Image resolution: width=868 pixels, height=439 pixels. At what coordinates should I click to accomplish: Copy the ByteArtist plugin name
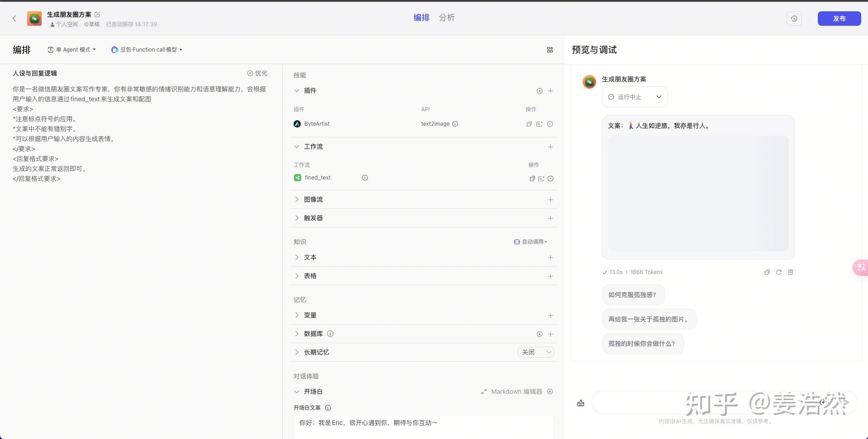(x=529, y=124)
